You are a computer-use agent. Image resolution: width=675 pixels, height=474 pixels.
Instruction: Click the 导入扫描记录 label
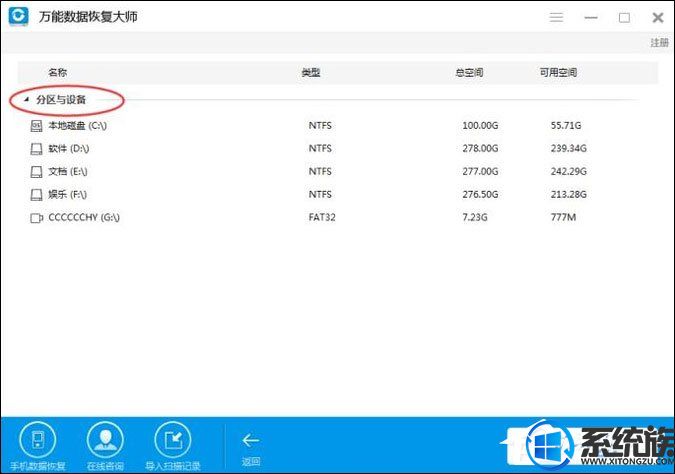coord(173,466)
